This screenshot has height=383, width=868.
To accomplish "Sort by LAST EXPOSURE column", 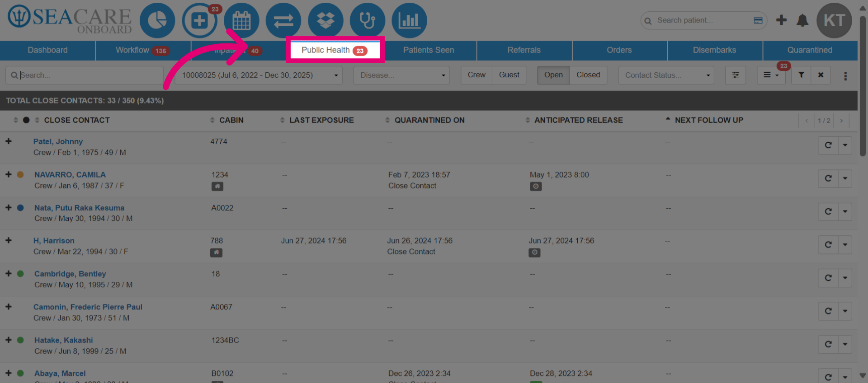I will click(317, 120).
